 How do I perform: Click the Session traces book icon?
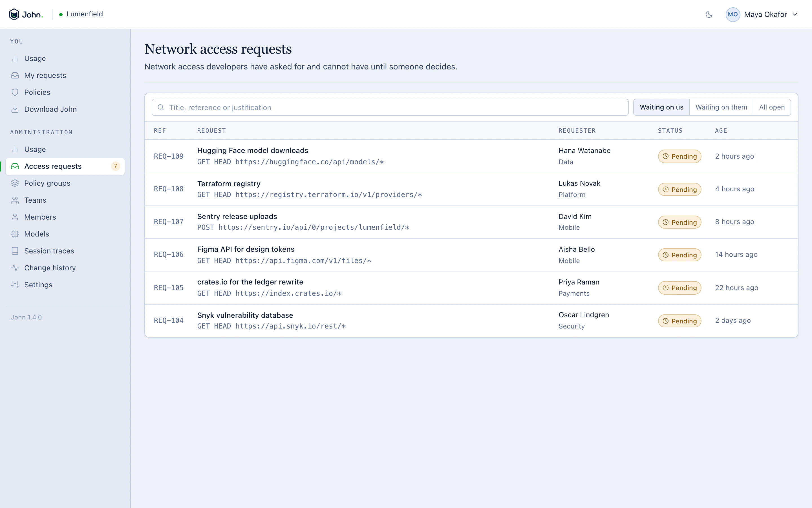15,251
